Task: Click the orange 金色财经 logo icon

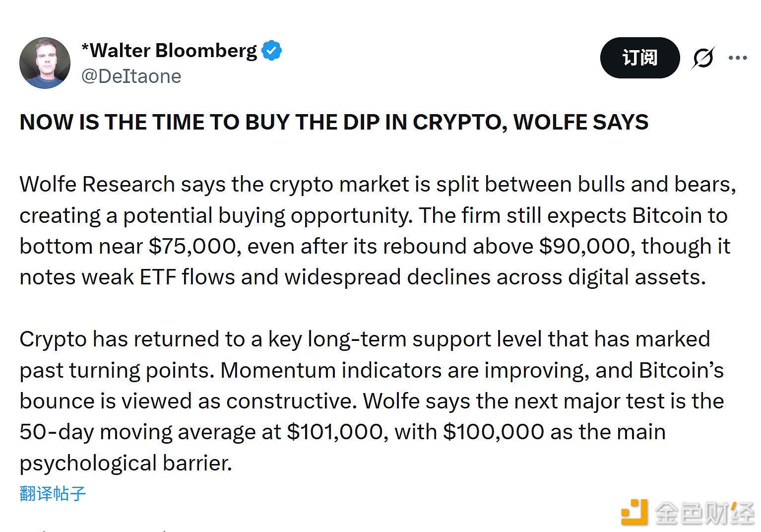Action: (x=634, y=512)
